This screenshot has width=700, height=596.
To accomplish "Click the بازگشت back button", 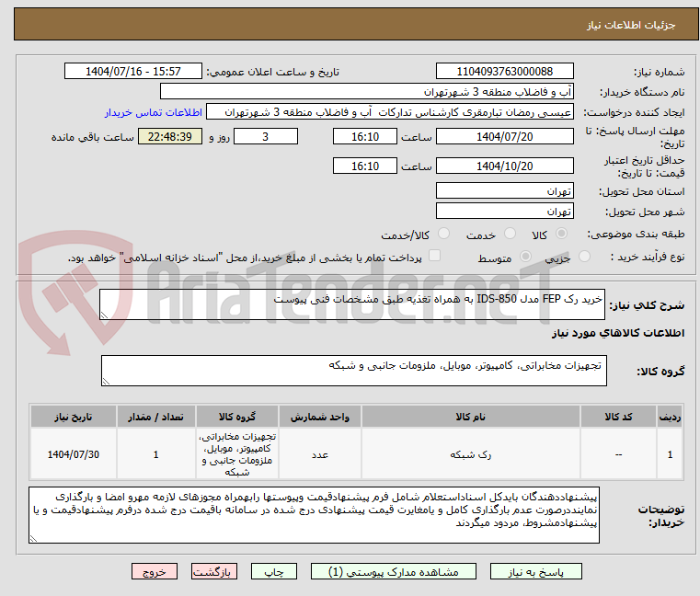I will click(x=213, y=571).
